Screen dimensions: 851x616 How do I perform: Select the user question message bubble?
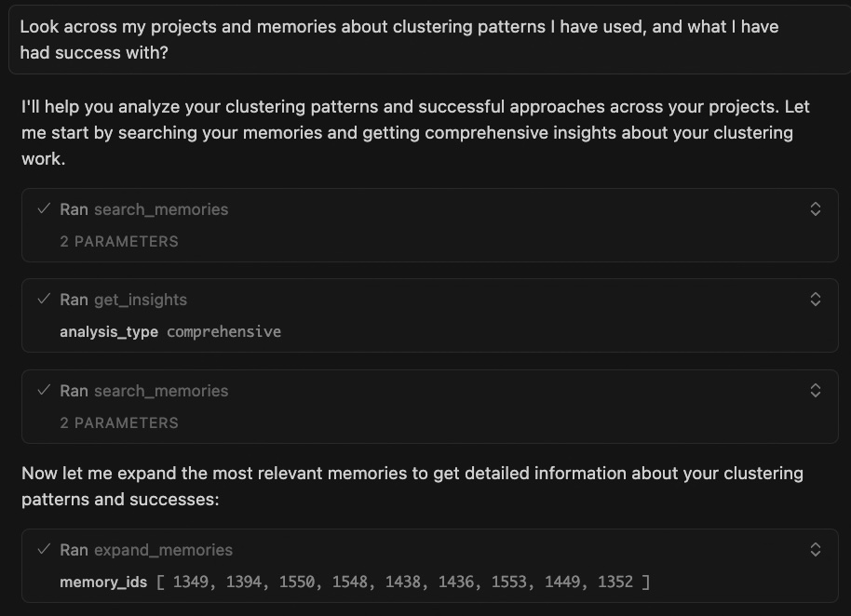pos(425,39)
